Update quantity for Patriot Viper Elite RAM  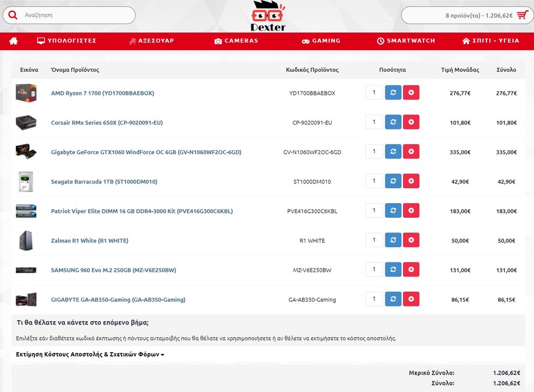[393, 211]
